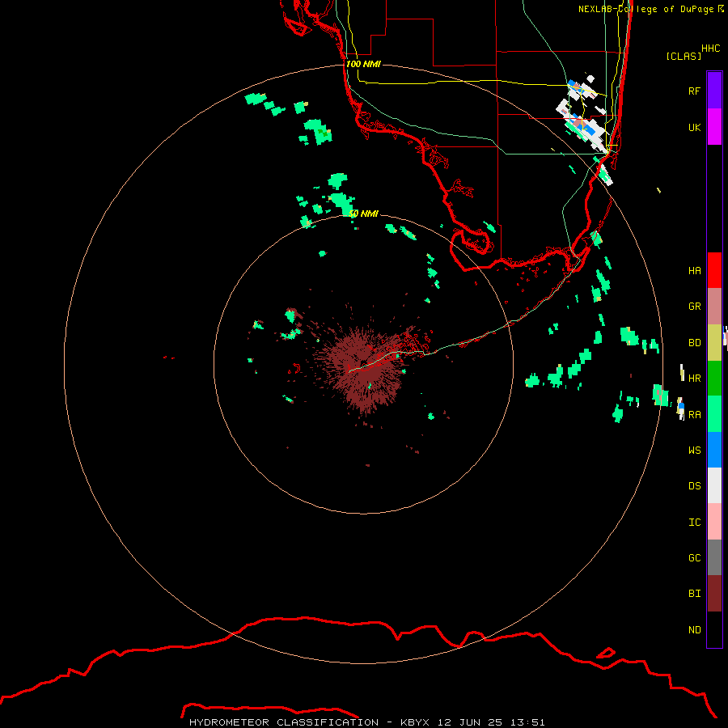Viewport: 728px width, 728px height.
Task: Click the WS blue legend swatch
Action: 714,450
